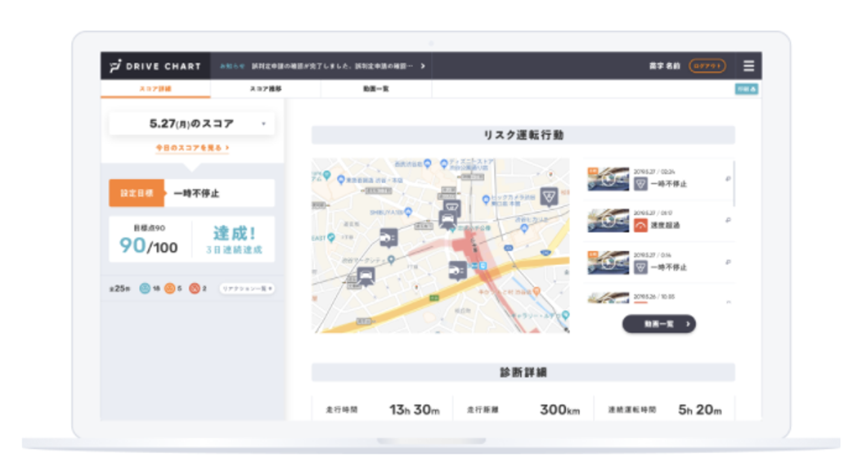The image size is (868, 473).
Task: Click the 速度超過 event label
Action: 666,226
